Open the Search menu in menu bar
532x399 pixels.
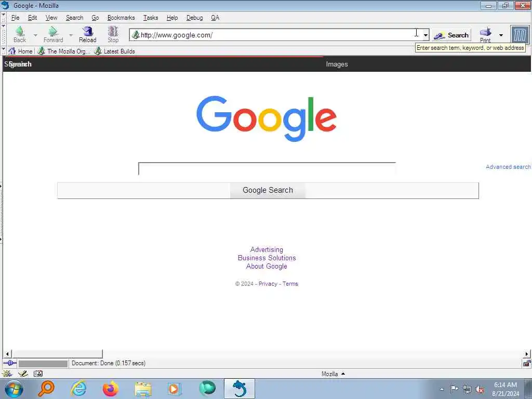pos(74,18)
